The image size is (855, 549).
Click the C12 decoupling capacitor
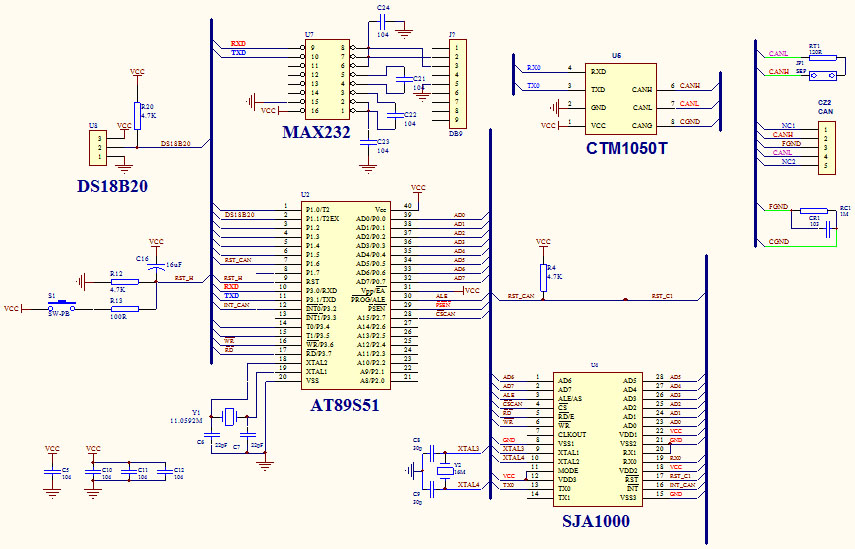(x=164, y=471)
